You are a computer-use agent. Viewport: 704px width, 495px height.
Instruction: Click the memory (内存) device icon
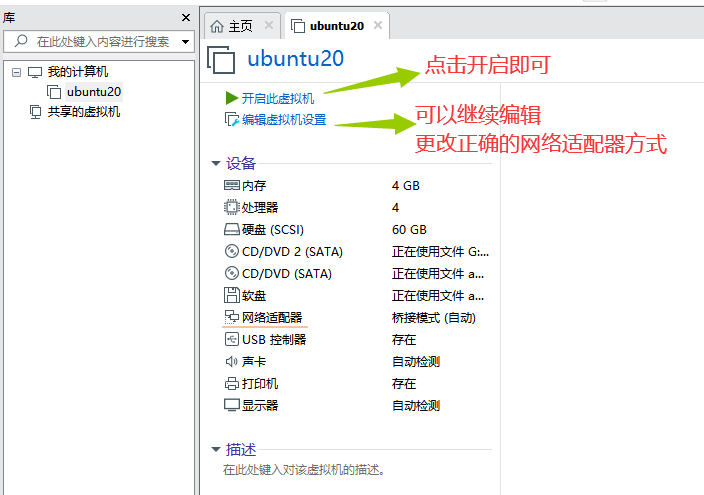(x=232, y=185)
